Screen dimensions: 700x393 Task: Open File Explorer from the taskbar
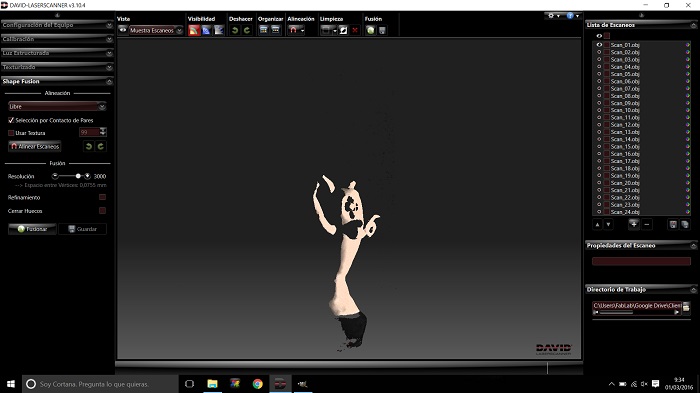(x=212, y=384)
